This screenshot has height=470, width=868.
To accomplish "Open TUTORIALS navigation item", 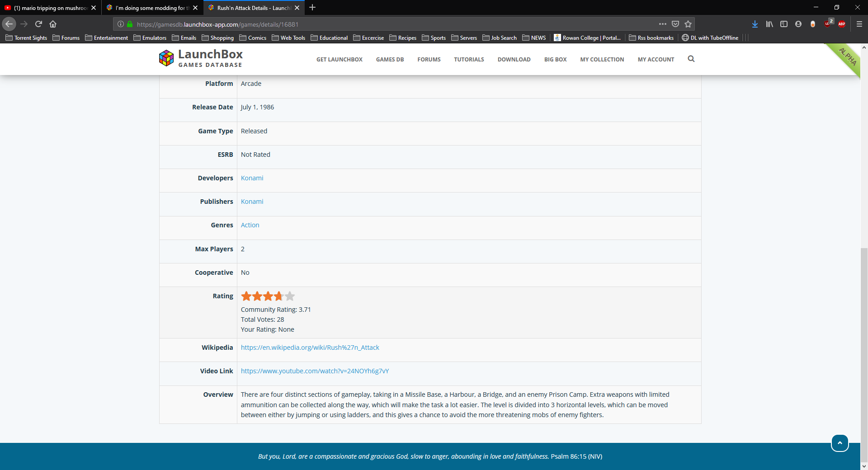I will [x=469, y=59].
